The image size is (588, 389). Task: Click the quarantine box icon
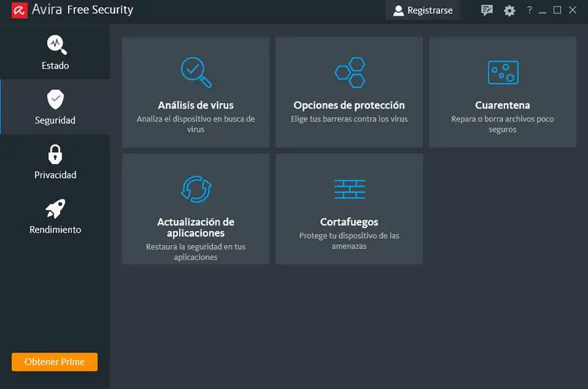point(502,72)
